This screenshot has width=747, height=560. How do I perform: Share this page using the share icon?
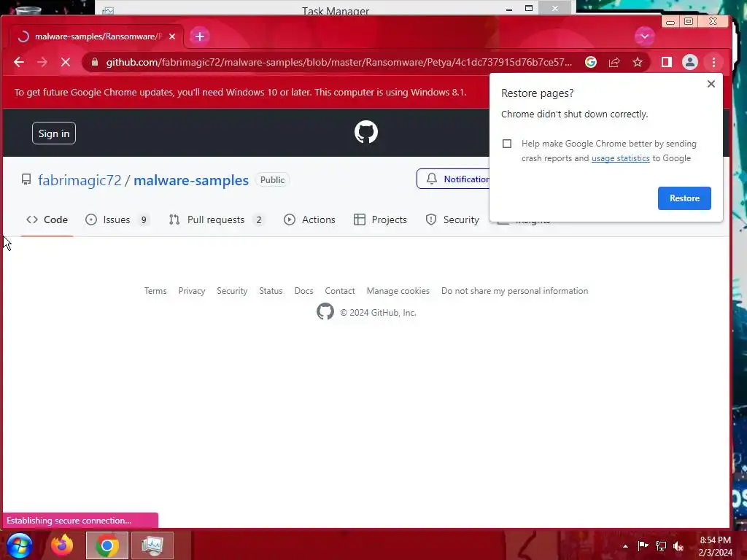click(614, 62)
